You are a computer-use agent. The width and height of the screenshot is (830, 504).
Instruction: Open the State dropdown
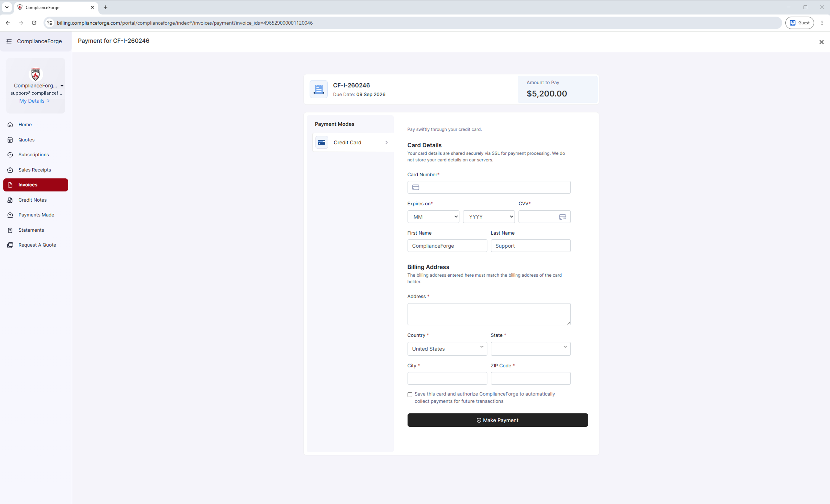[530, 349]
